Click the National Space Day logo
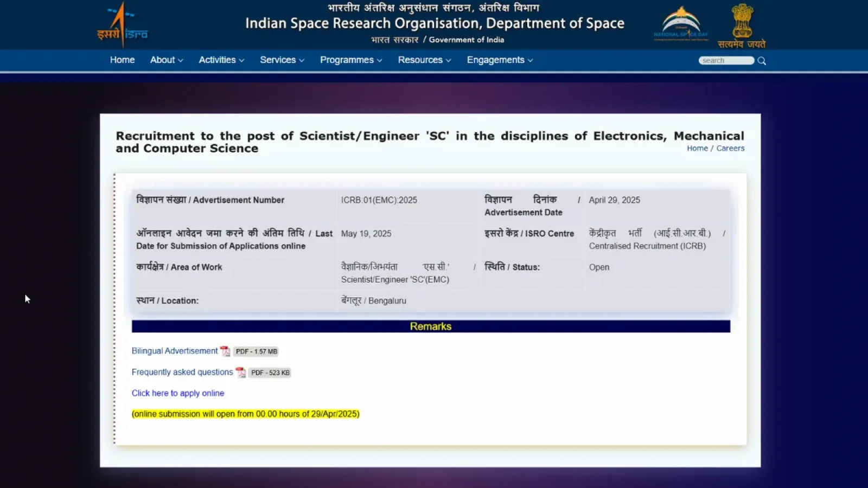Screen dimensions: 868x488 [681, 24]
